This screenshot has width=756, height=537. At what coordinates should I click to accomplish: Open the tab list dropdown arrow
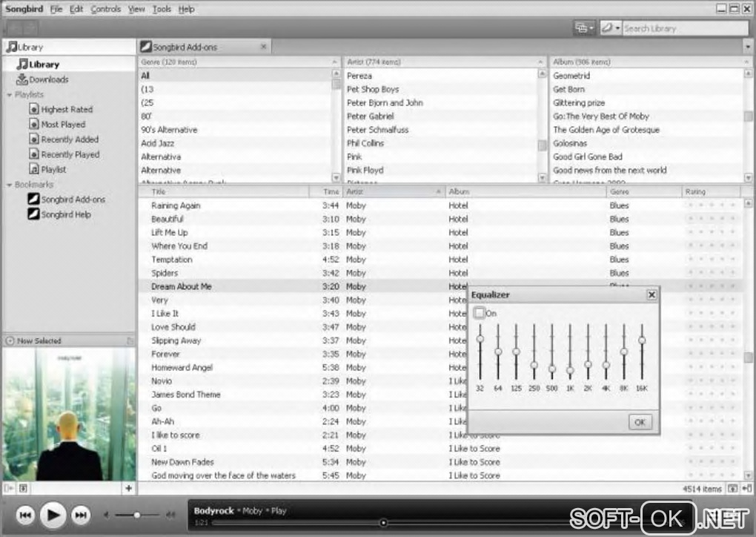click(748, 47)
